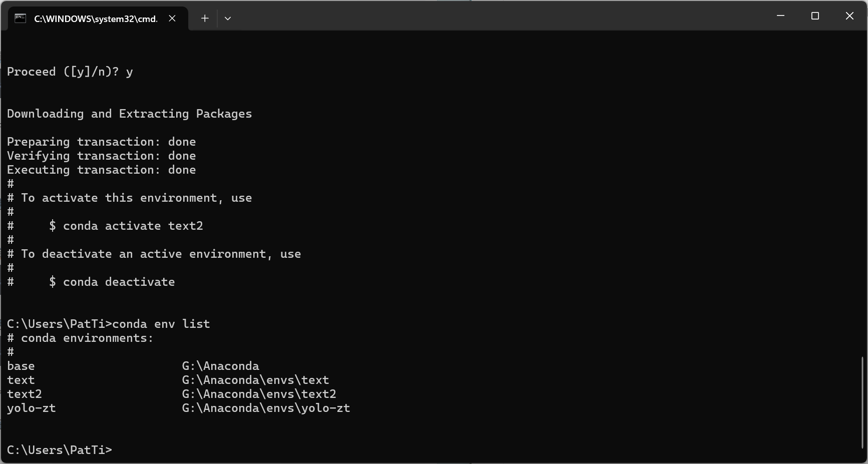Click the cmd prompt icon in tab

21,19
